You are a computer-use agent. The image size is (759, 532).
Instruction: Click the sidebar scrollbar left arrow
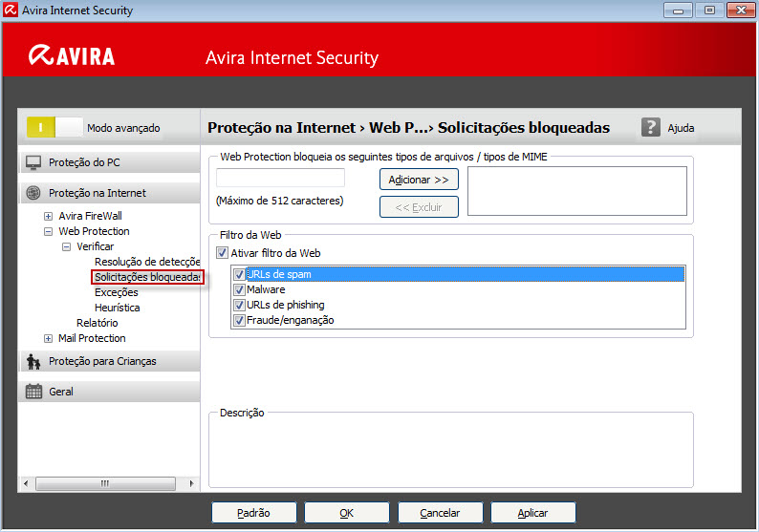point(26,483)
